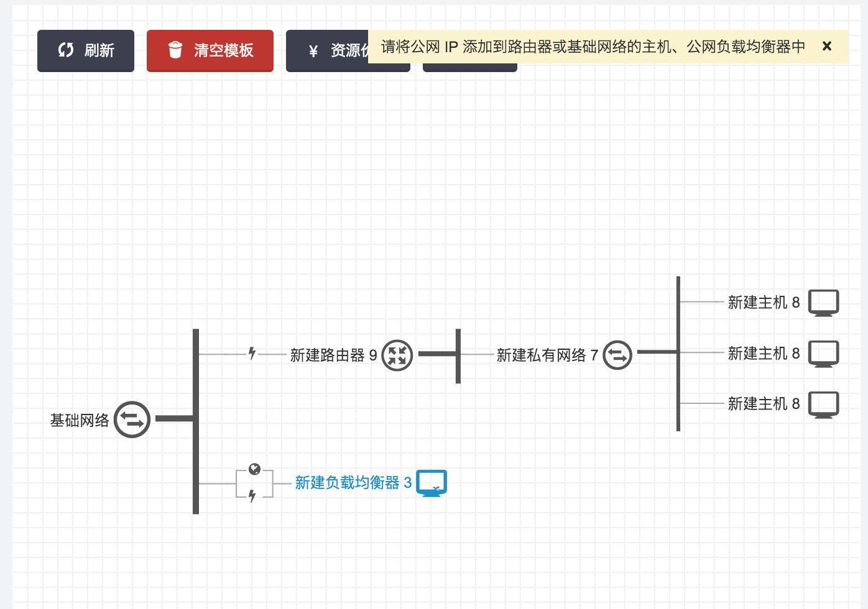Click the globe icon above the load balancer bracket
Viewport: 868px width, 609px height.
click(254, 469)
